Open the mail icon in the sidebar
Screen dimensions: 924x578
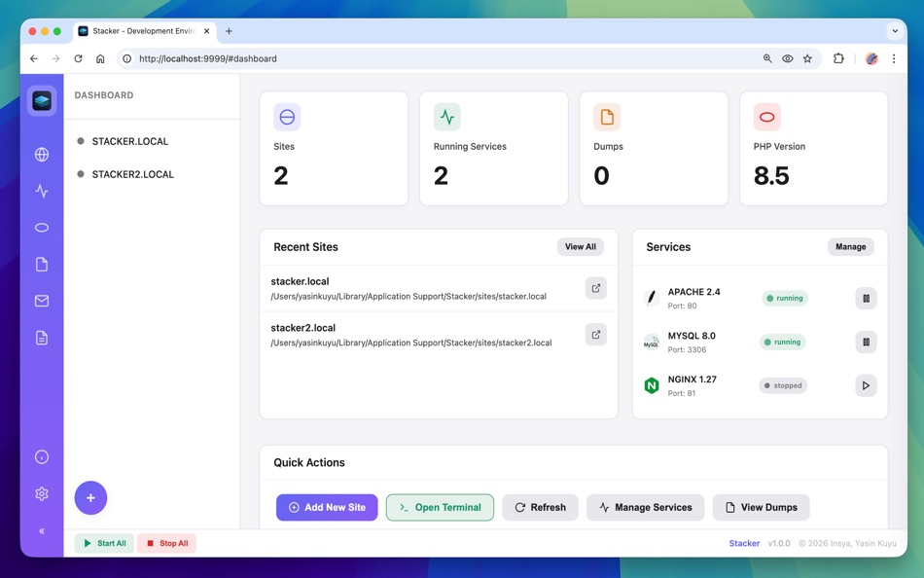pyautogui.click(x=41, y=300)
